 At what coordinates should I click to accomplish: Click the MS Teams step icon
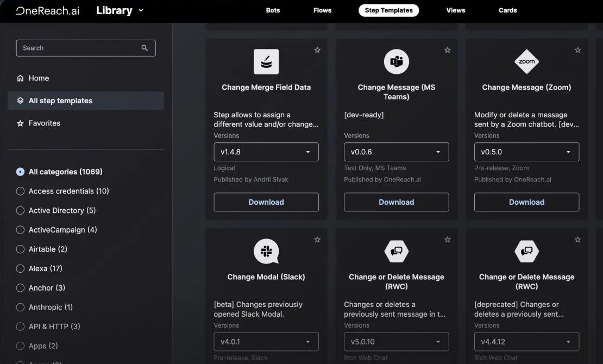[x=397, y=61]
